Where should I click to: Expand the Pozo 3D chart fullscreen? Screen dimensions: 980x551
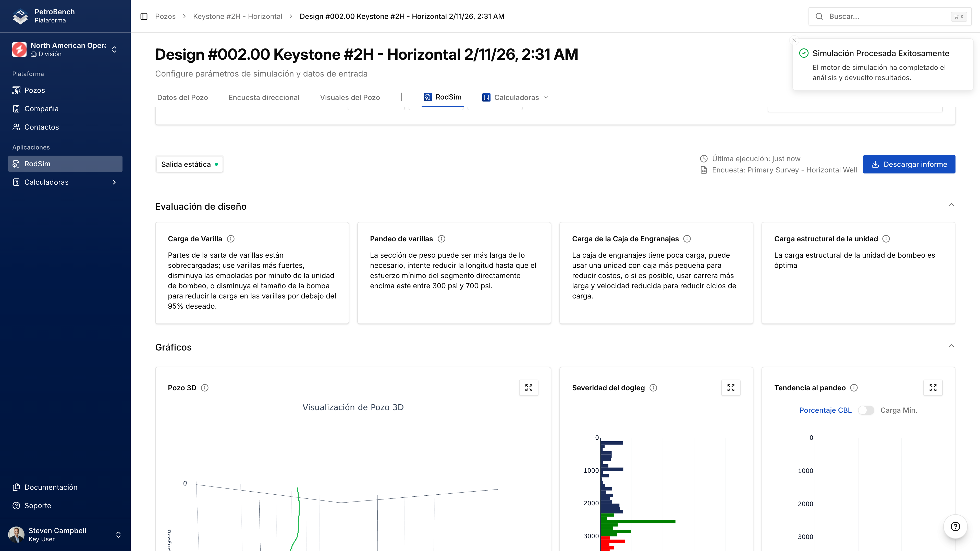529,387
